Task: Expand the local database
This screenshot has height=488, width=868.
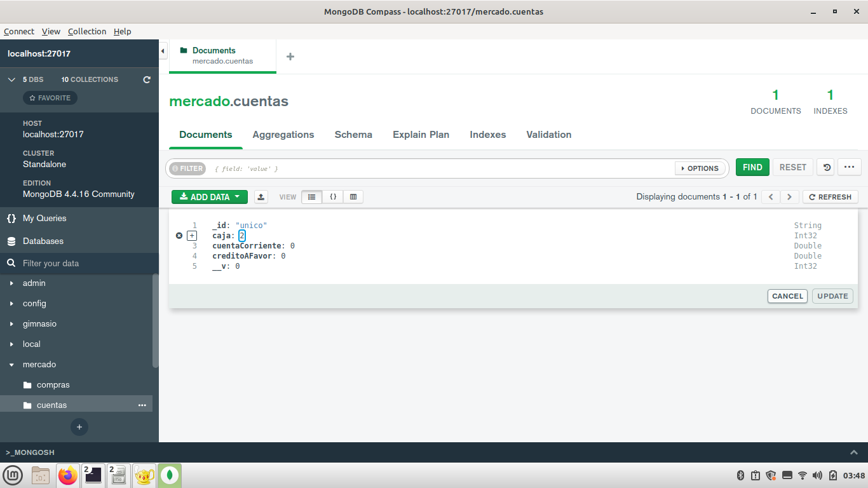Action: coord(11,344)
